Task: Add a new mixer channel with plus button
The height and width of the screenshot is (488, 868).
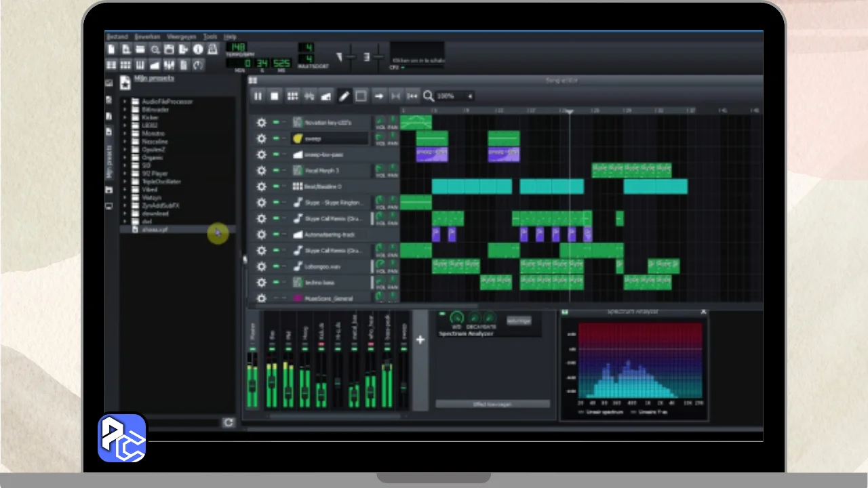Action: [420, 340]
